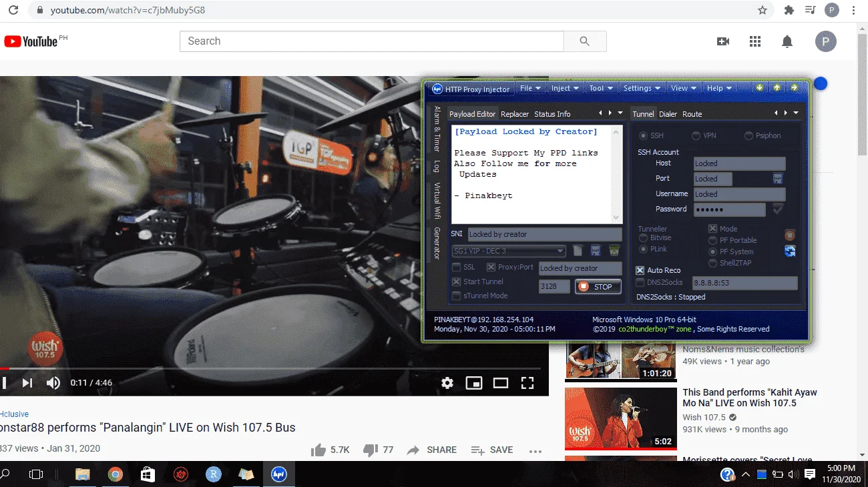Image resolution: width=868 pixels, height=487 pixels.
Task: Switch to the Status Info tab
Action: (552, 114)
